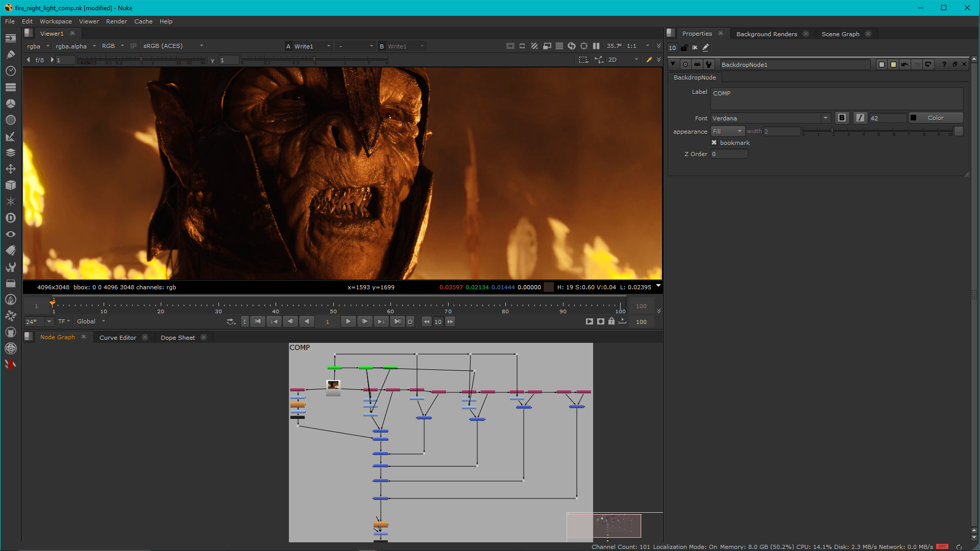This screenshot has height=551, width=980.
Task: Toggle the clipping warning stripes icon
Action: [x=534, y=46]
